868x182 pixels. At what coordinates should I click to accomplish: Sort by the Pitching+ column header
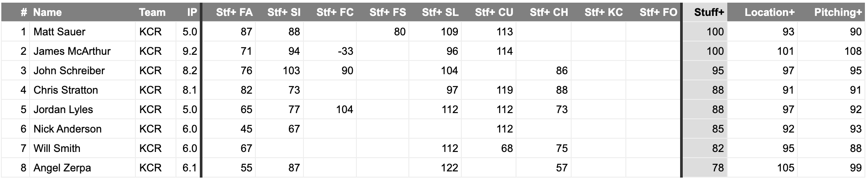click(x=838, y=12)
